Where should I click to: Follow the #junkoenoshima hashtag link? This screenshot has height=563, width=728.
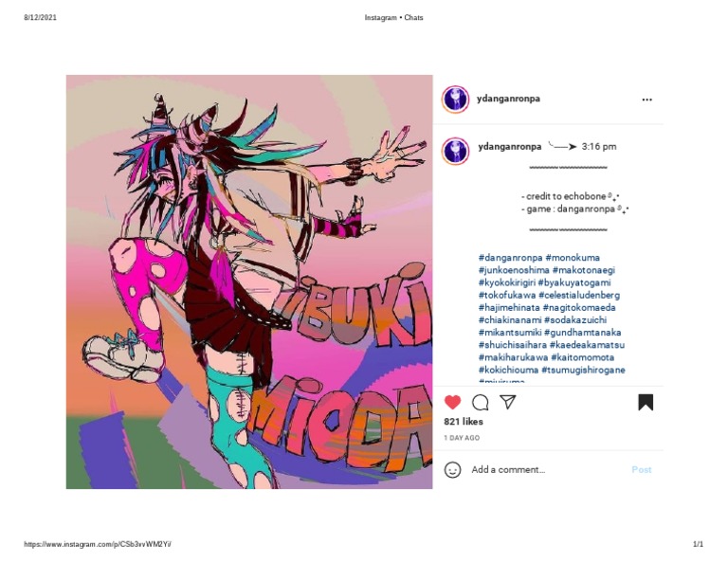click(514, 270)
